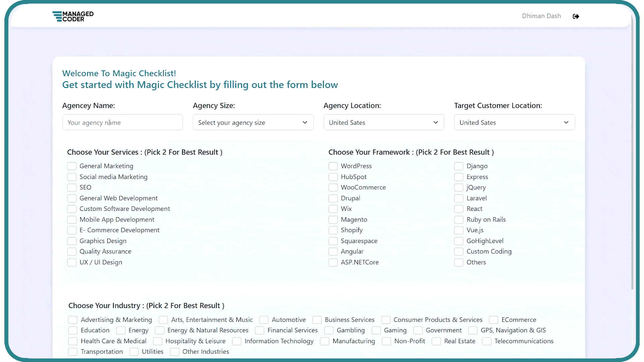Screen dimensions: 644x362
Task: Tick the Quality Assurance checkbox
Action: 72,252
